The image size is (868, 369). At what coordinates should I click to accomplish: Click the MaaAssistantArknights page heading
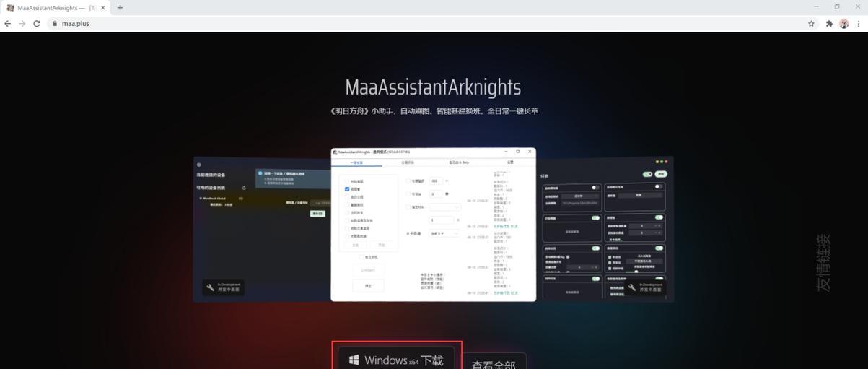click(x=433, y=87)
